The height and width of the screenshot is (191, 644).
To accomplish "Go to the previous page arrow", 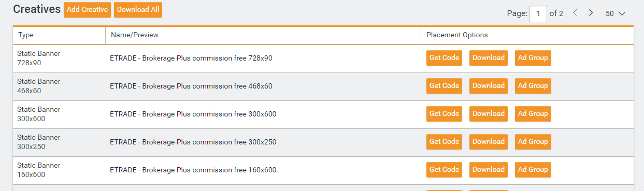I will click(x=575, y=13).
